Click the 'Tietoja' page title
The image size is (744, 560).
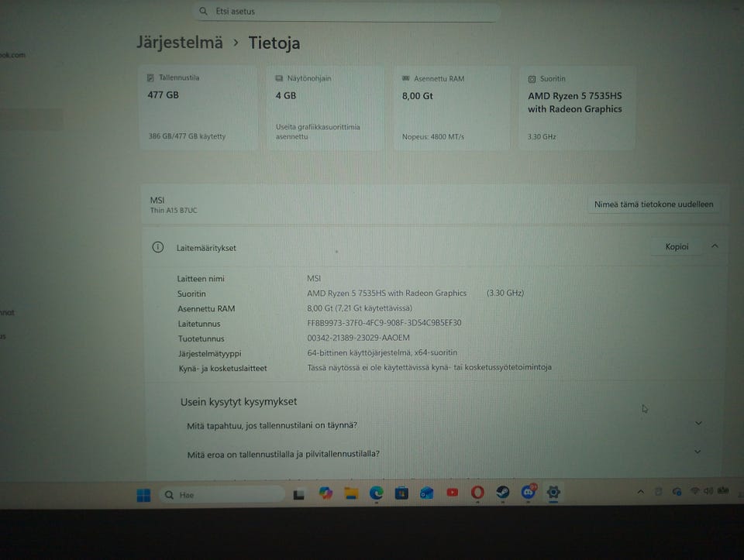coord(274,43)
